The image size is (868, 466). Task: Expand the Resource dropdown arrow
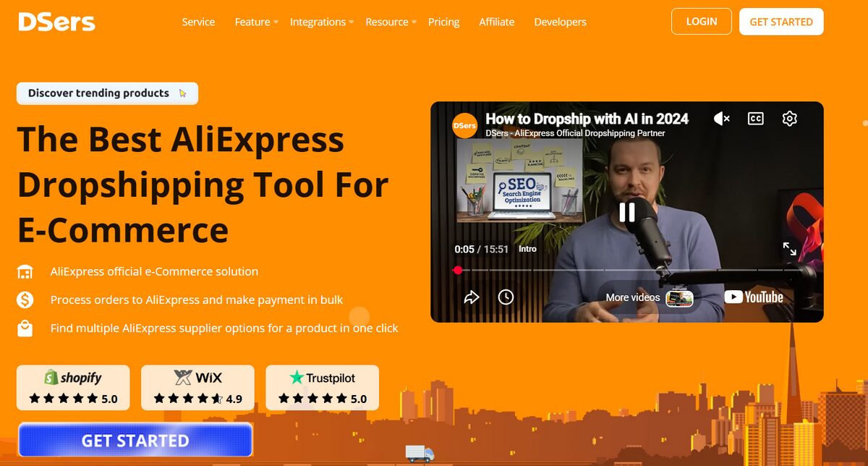(x=414, y=22)
